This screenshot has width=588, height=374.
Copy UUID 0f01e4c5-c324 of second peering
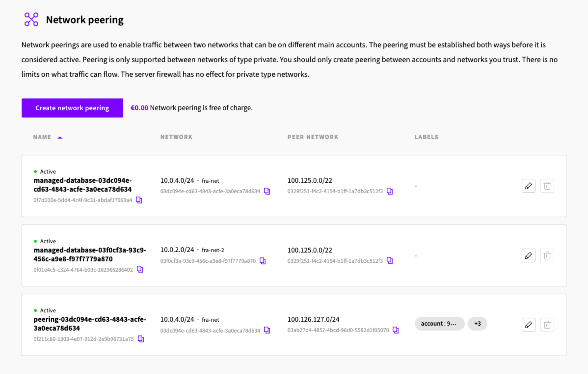(x=140, y=269)
